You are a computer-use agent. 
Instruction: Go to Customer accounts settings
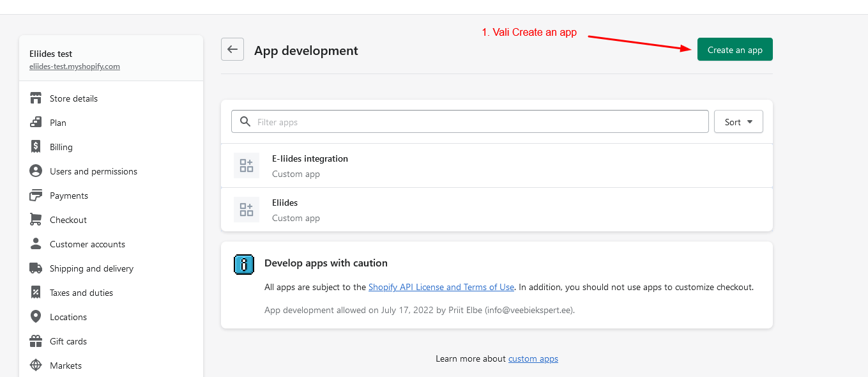pos(88,244)
